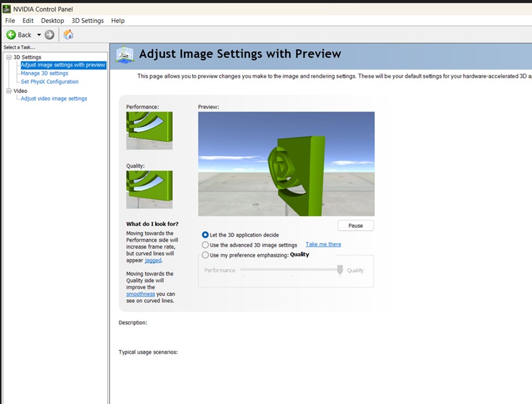Click the green Back arrow icon
Screen dimensions: 532x404
(11, 35)
